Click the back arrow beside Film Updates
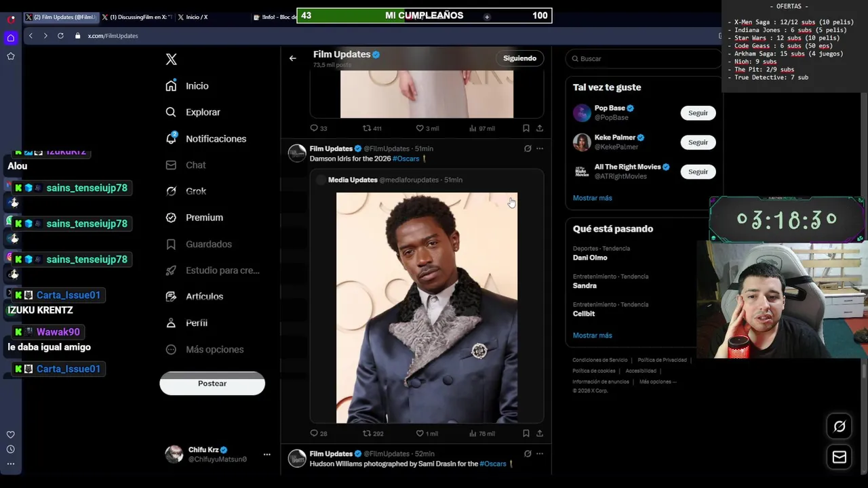 (x=292, y=58)
